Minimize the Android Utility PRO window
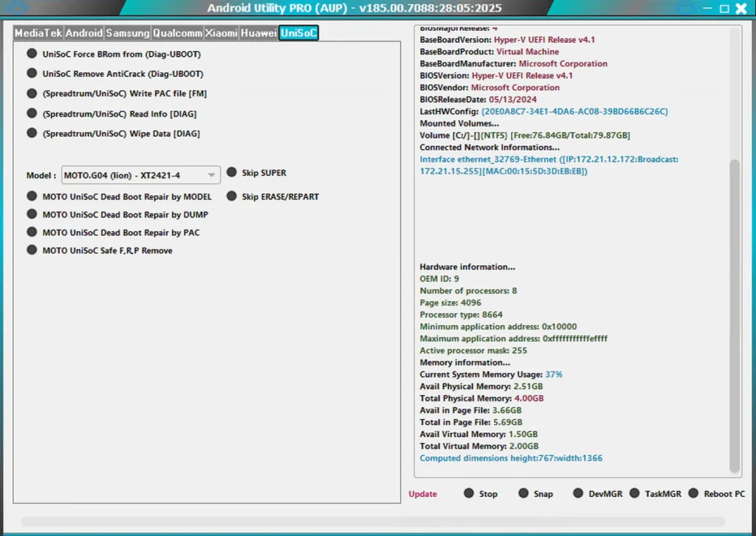756x536 pixels. [707, 8]
